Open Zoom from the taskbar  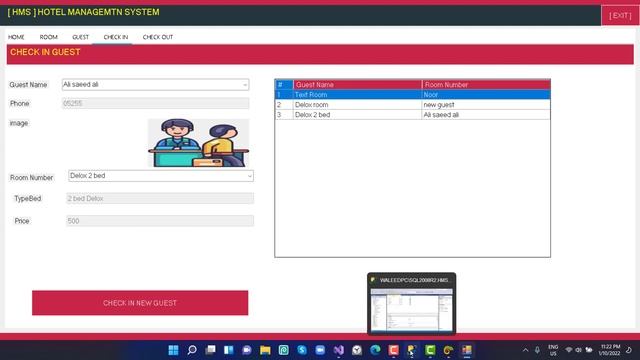click(320, 350)
